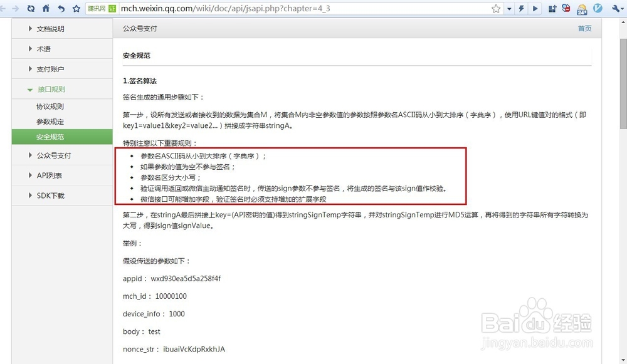Viewport: 627px width, 364px height.
Task: Click the favorites star in toolbar
Action: click(x=76, y=8)
